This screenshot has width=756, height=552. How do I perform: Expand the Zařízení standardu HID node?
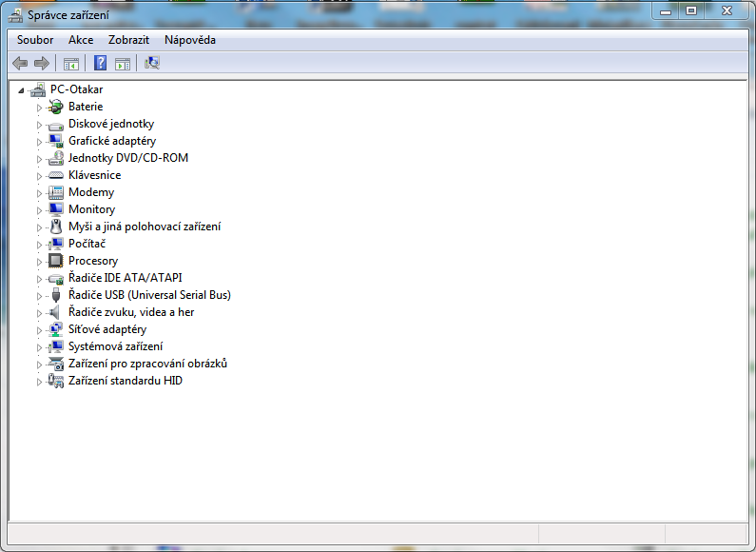click(39, 382)
